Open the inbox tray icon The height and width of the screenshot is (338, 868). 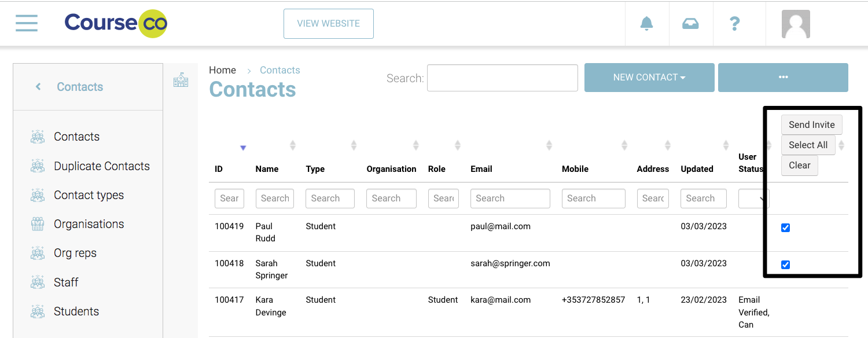pyautogui.click(x=690, y=24)
